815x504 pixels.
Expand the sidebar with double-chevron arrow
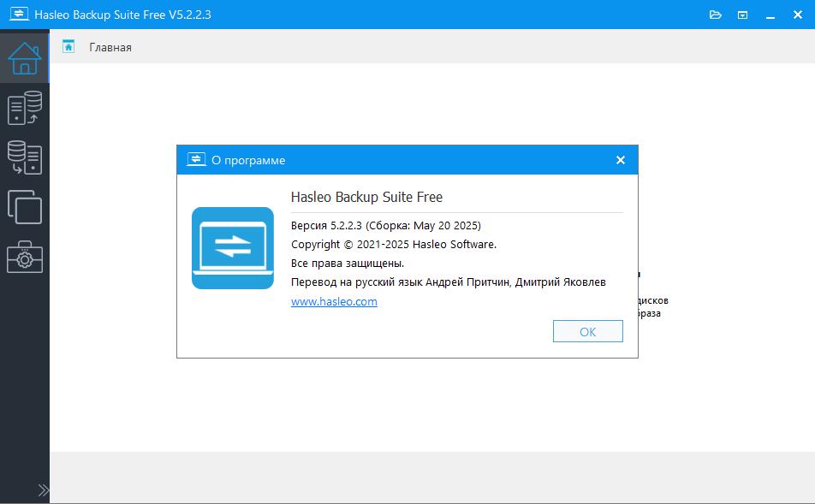pyautogui.click(x=44, y=490)
